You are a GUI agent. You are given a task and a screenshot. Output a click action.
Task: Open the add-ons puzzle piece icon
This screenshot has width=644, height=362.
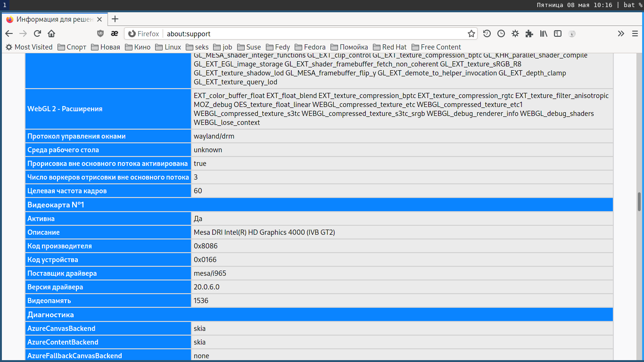(529, 33)
